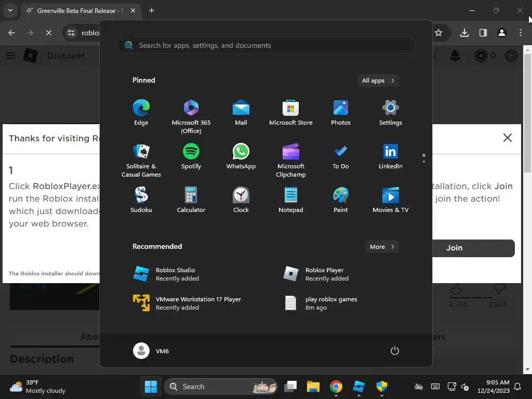Open Edge from pinned apps
Image resolution: width=532 pixels, height=399 pixels.
141,113
